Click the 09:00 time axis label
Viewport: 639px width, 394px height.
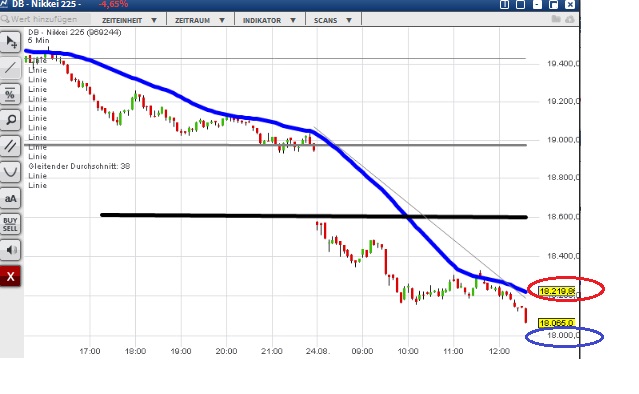[x=362, y=351]
